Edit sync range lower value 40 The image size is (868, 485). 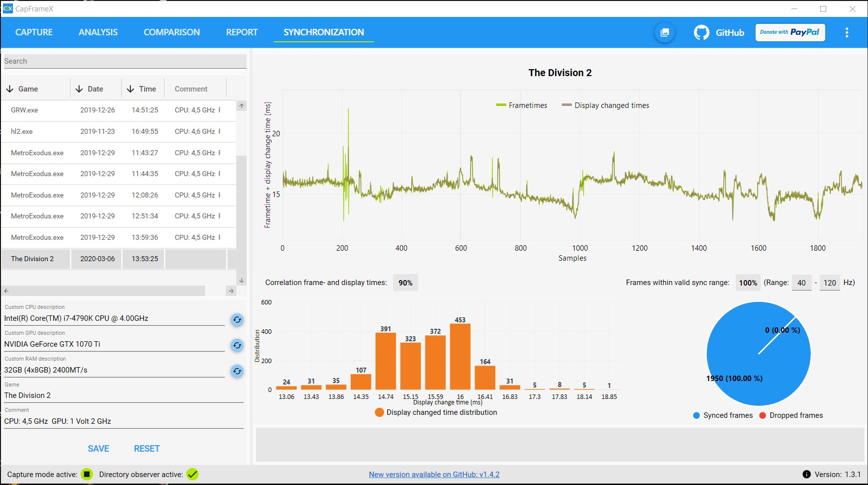801,283
